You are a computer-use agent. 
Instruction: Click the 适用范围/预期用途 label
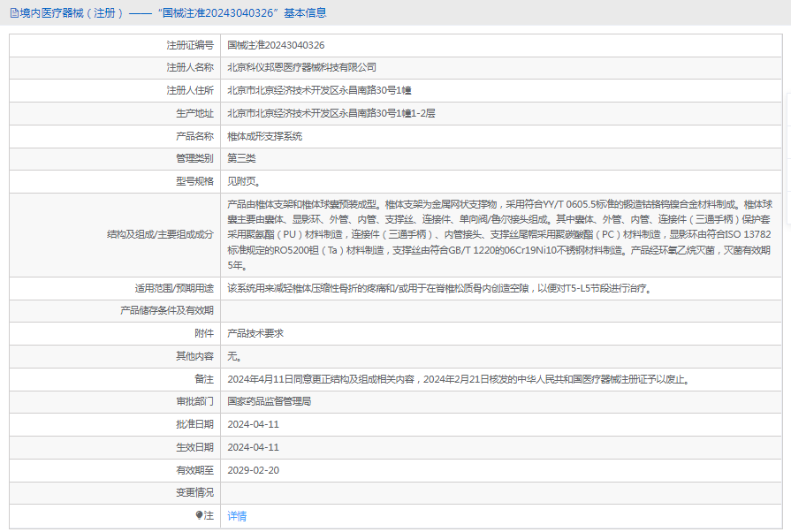tap(174, 288)
